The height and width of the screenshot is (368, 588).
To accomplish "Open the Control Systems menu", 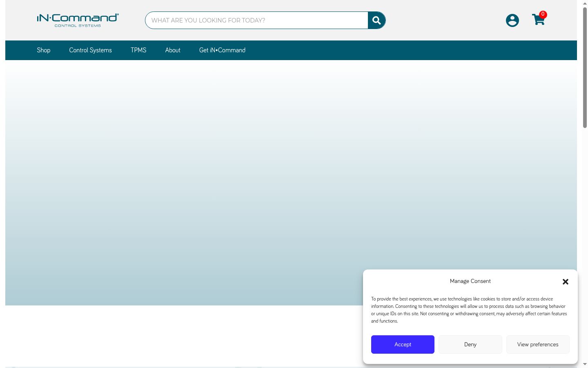I will tap(90, 50).
